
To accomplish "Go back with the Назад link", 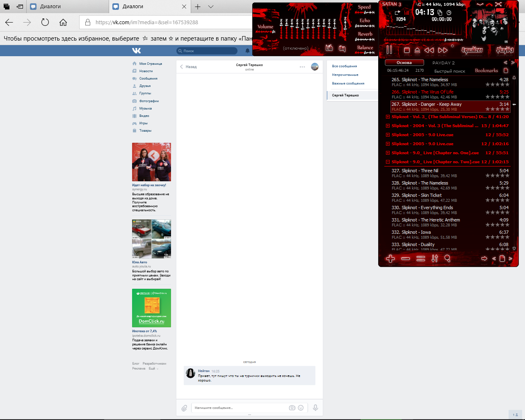I will click(188, 66).
